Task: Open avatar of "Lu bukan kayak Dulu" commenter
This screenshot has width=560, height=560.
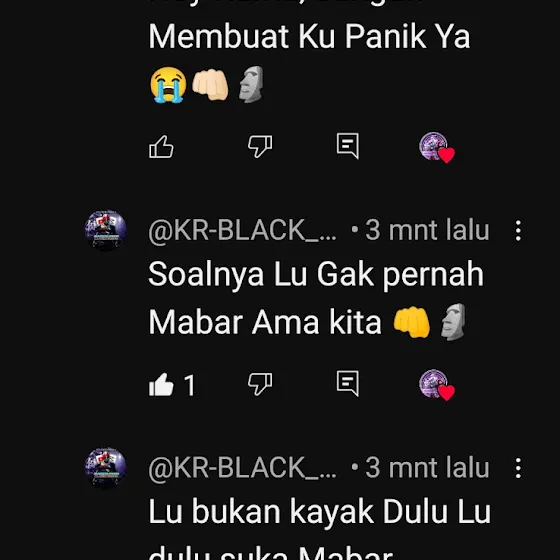Action: click(x=105, y=468)
